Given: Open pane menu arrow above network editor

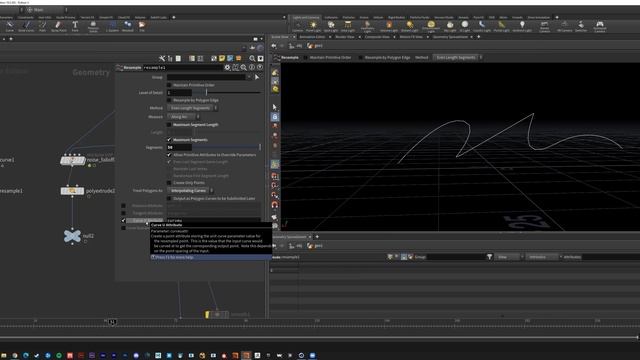Looking at the screenshot, I should [x=261, y=39].
